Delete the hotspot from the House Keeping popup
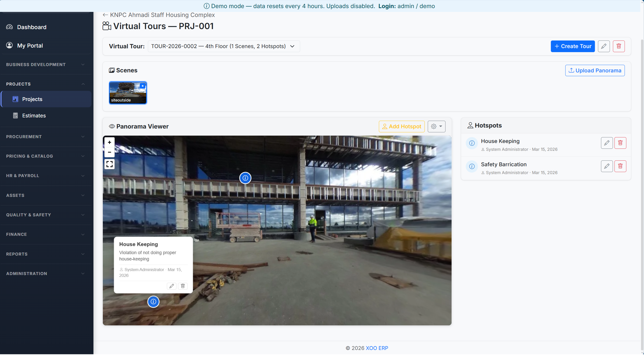644x355 pixels. click(183, 286)
